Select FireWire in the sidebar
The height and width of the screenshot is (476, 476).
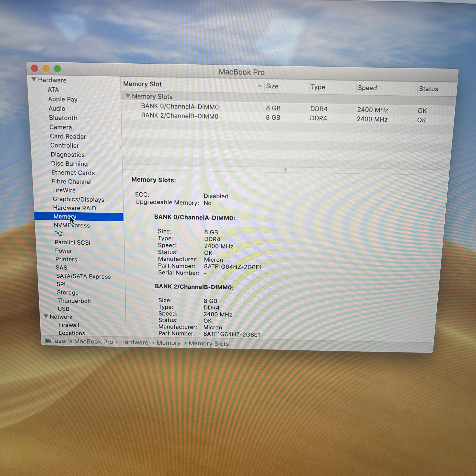[x=64, y=190]
